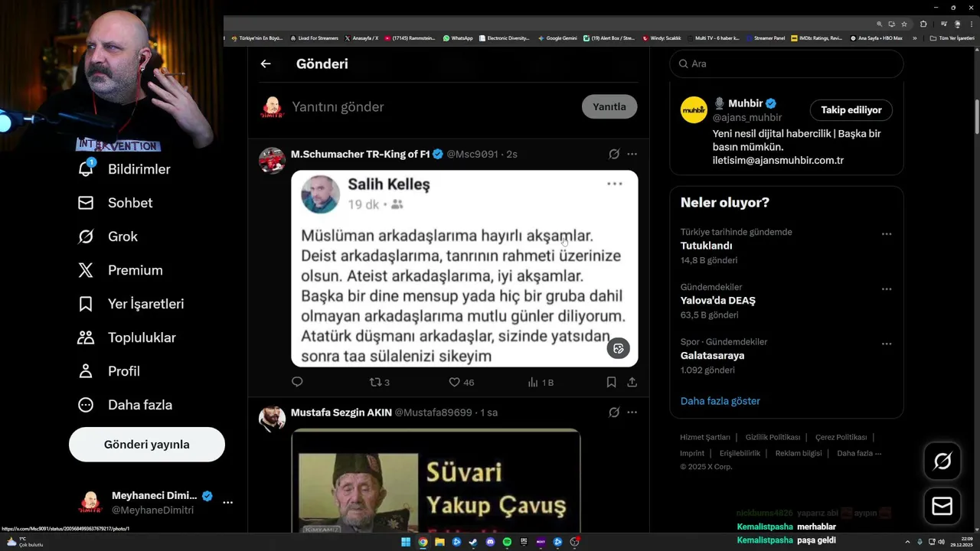Open Chrome from the taskbar
Image resolution: width=980 pixels, height=551 pixels.
[423, 542]
